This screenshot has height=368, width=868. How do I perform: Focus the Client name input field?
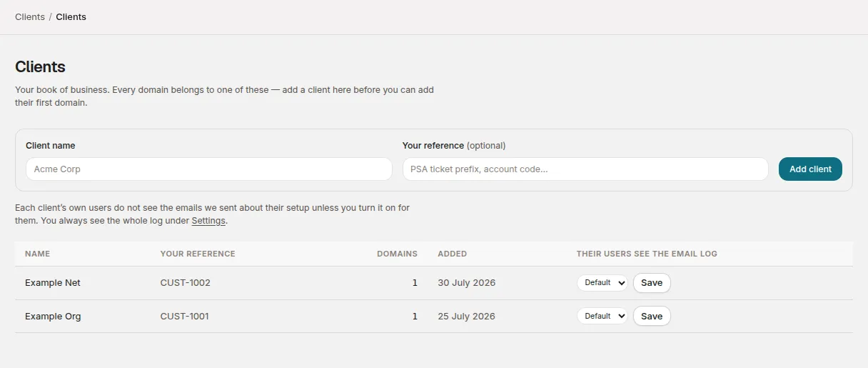point(209,169)
